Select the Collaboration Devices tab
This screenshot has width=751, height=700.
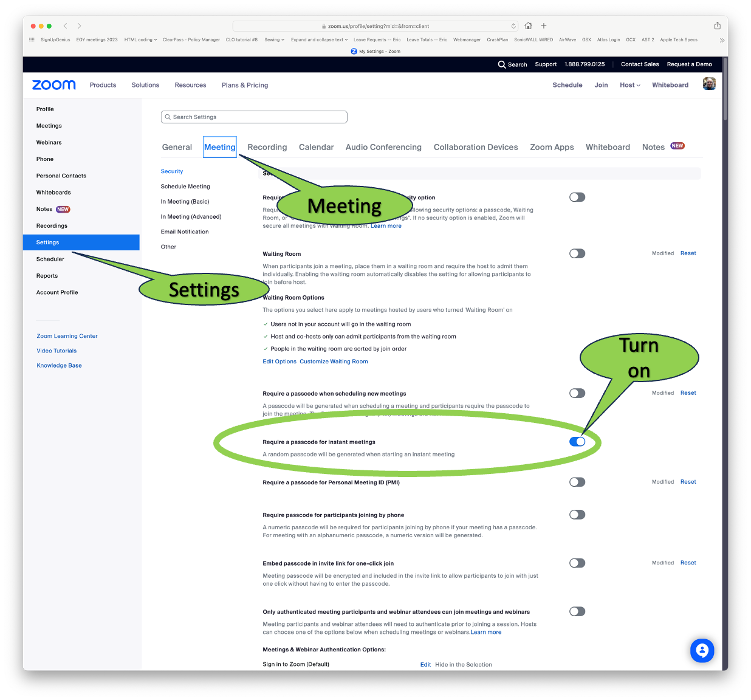[476, 147]
